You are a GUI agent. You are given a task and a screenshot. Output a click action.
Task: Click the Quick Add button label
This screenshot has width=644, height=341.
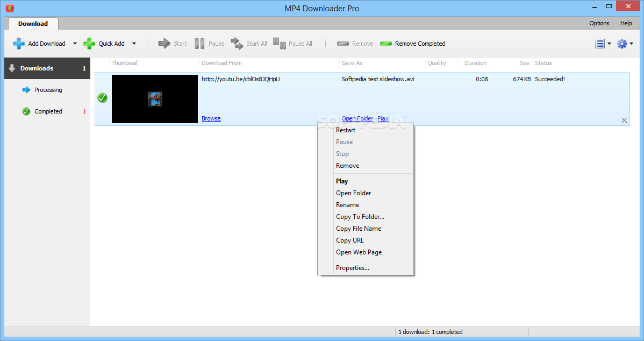pos(111,44)
